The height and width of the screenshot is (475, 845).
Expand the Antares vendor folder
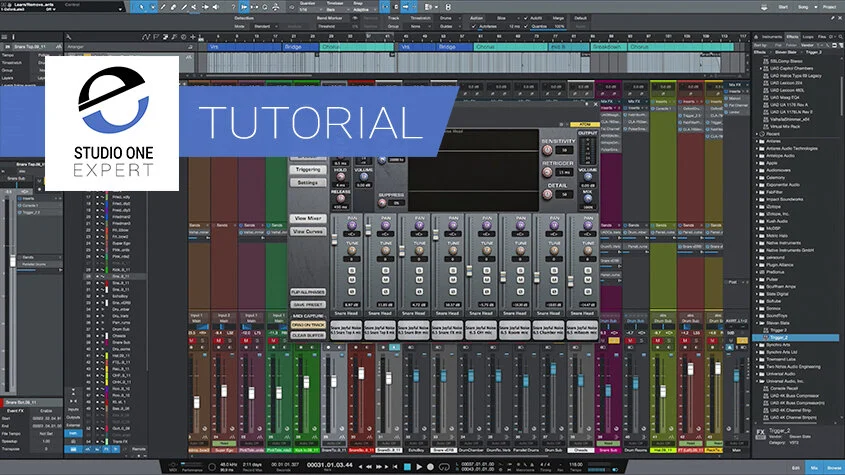coord(757,141)
